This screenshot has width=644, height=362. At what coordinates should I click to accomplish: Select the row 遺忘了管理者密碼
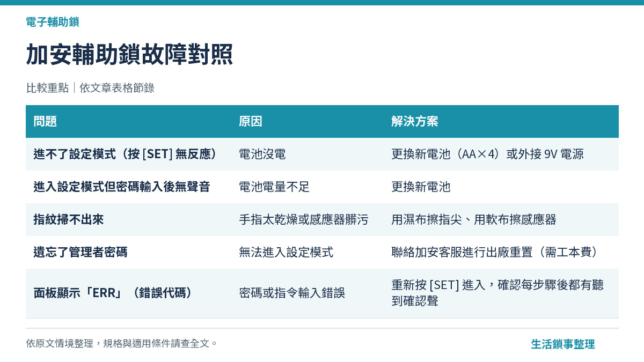point(322,253)
